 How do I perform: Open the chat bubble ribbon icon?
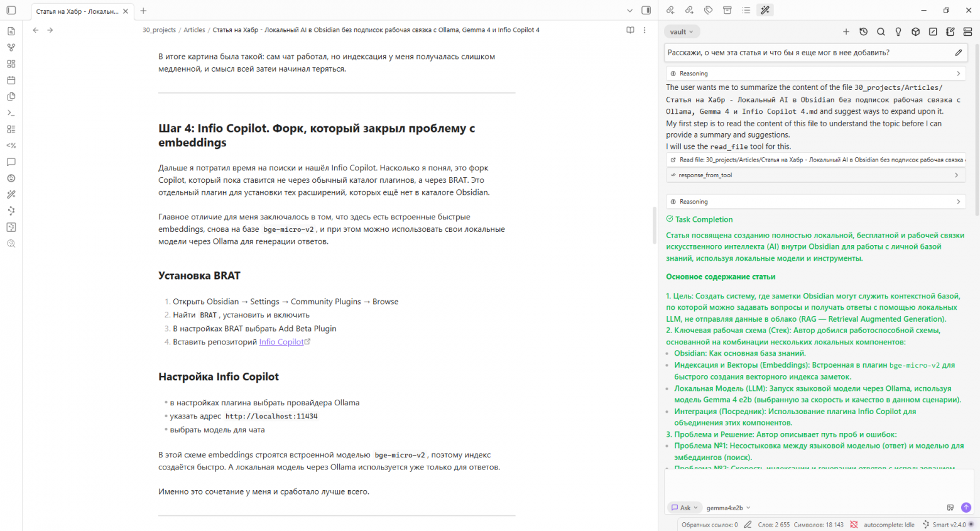pyautogui.click(x=11, y=162)
